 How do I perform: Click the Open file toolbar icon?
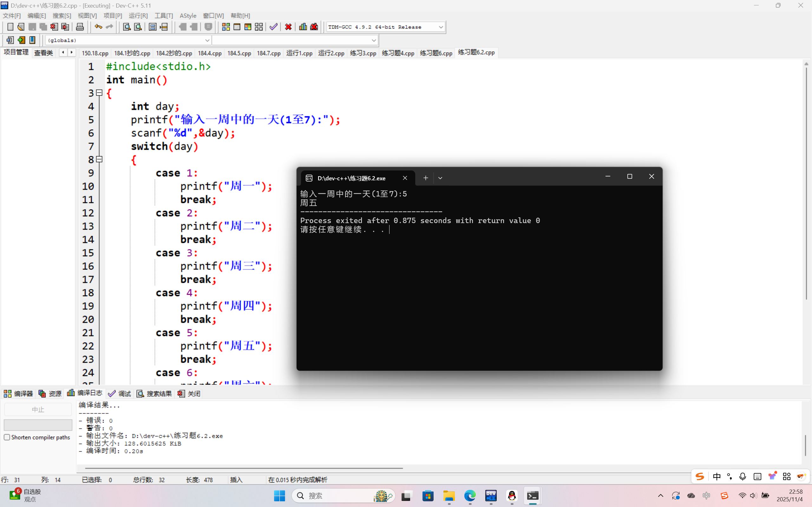(x=21, y=27)
